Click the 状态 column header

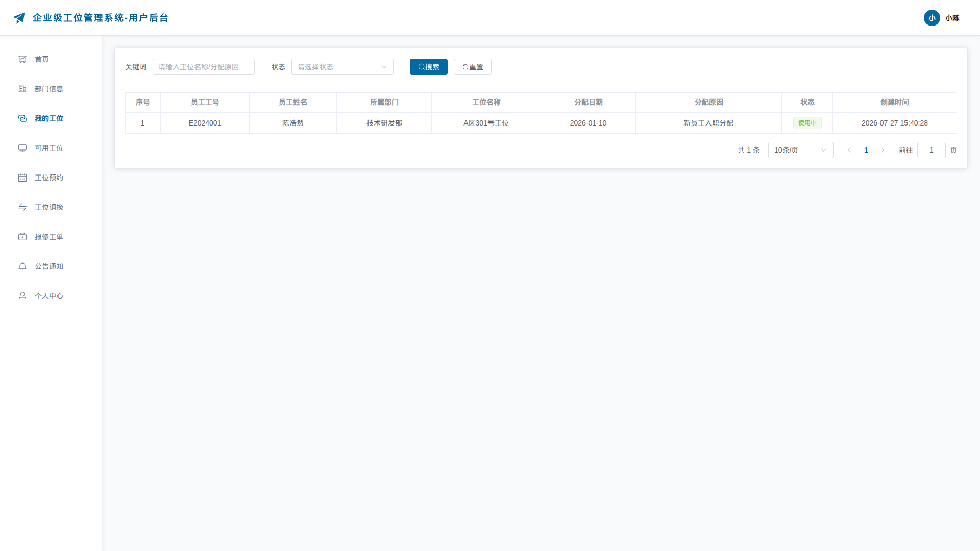(807, 102)
